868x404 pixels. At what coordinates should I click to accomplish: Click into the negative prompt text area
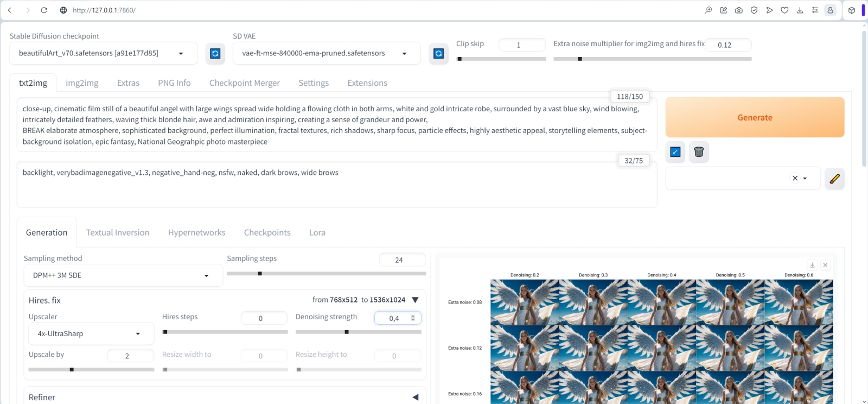click(337, 185)
